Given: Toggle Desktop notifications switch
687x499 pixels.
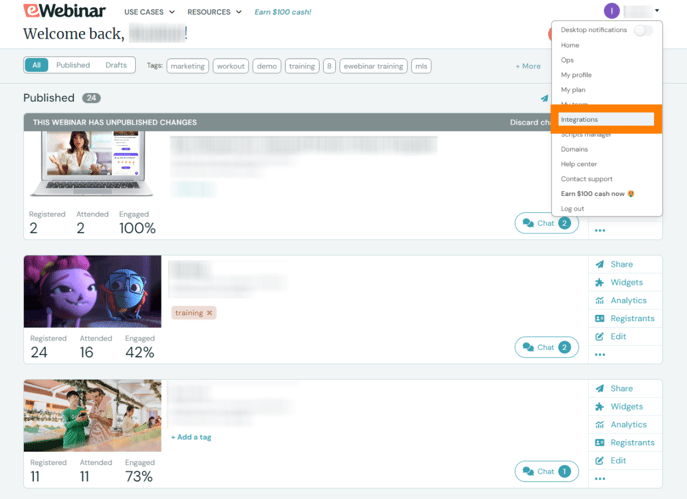Looking at the screenshot, I should click(x=643, y=30).
